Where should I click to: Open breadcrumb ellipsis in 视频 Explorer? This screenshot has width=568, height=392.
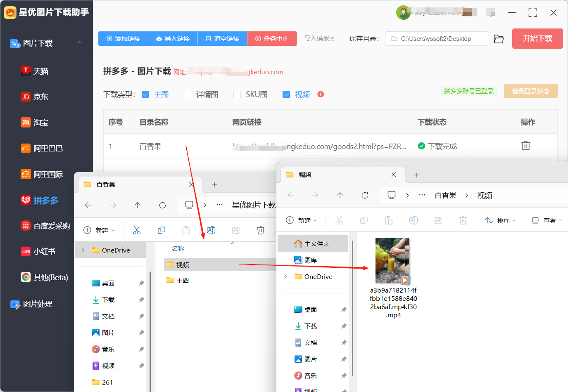coord(422,195)
